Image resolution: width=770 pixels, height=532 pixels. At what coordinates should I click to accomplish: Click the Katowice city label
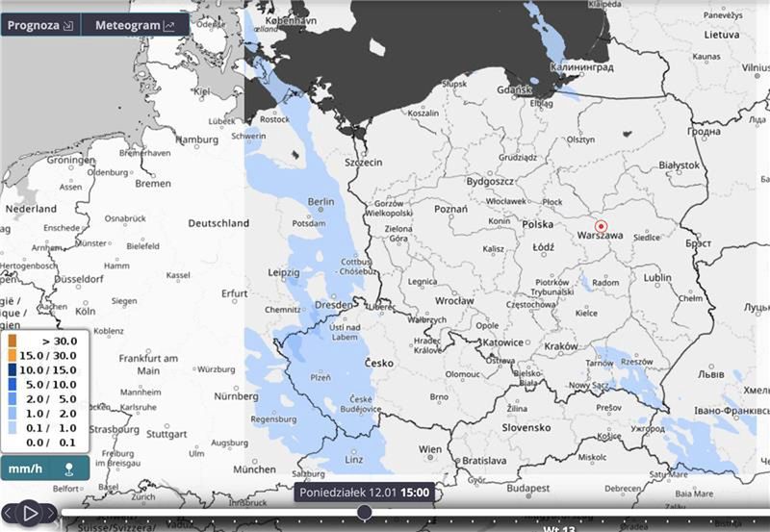click(502, 342)
